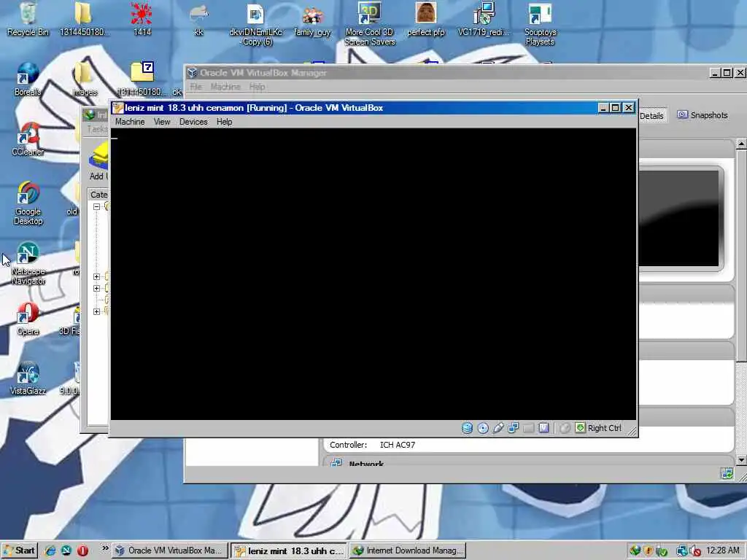This screenshot has width=747, height=560.
Task: Click the 12:28 AM system clock
Action: tap(723, 551)
